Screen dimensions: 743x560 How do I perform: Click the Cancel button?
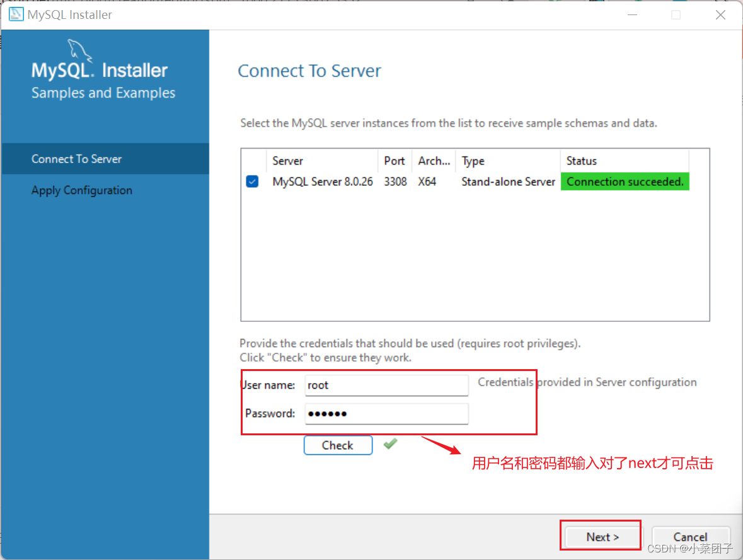[691, 537]
